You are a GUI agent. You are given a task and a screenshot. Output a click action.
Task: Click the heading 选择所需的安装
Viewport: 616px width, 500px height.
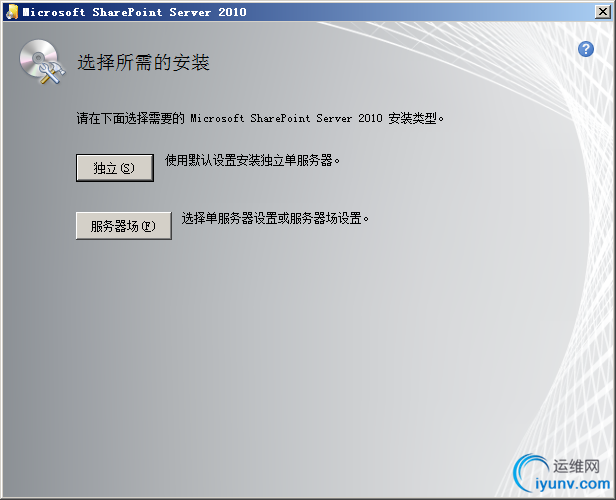[x=143, y=63]
